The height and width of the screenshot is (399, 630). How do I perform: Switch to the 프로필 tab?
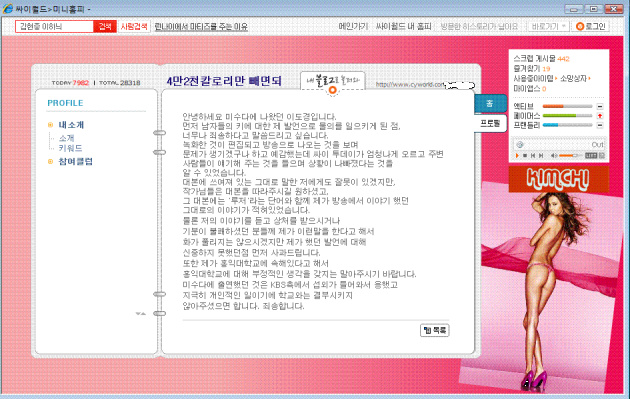click(490, 123)
